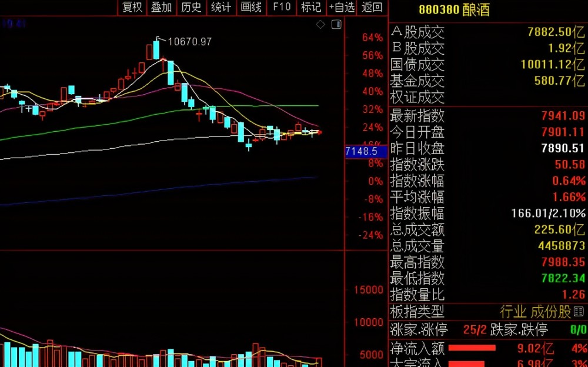Select the 总成交额 value 225.60亿
The image size is (588, 367).
click(560, 229)
